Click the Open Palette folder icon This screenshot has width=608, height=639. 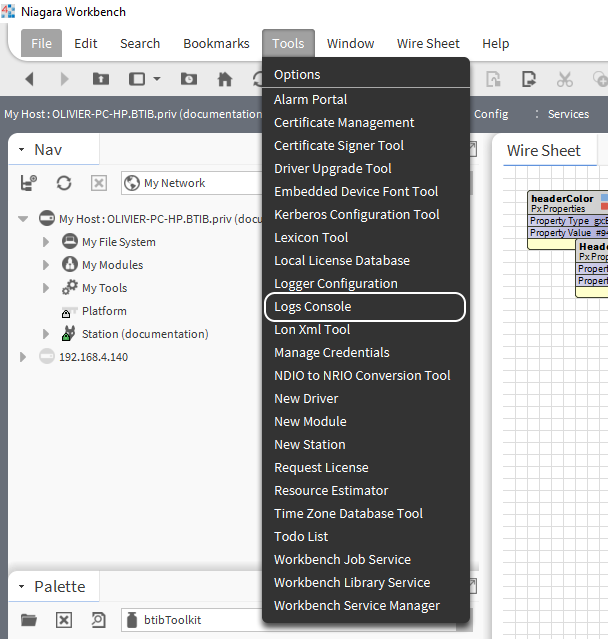pyautogui.click(x=29, y=620)
